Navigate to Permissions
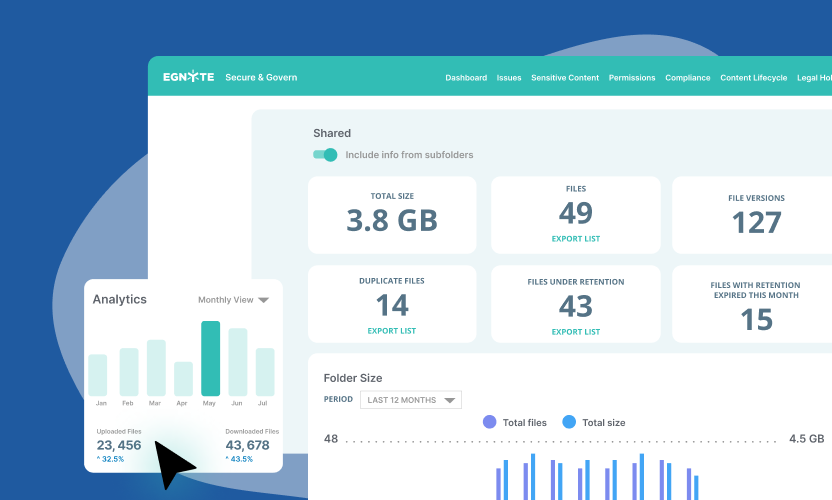The width and height of the screenshot is (832, 500). pos(631,78)
